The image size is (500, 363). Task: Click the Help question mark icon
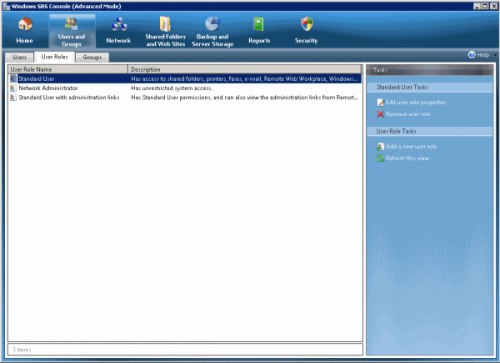[472, 55]
